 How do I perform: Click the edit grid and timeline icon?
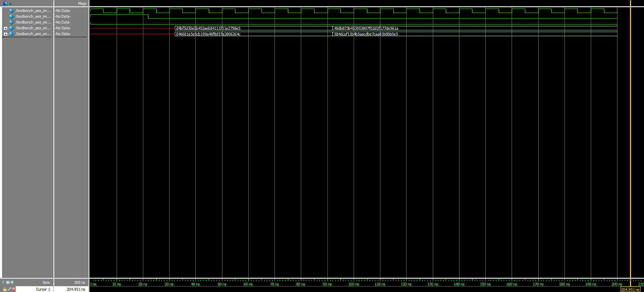(8, 282)
